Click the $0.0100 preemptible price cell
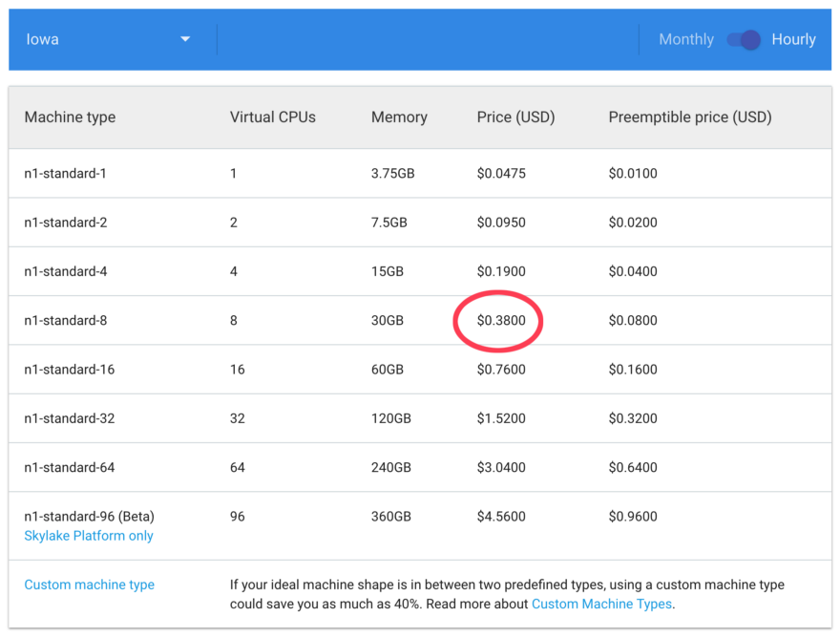The height and width of the screenshot is (638, 840). point(633,174)
